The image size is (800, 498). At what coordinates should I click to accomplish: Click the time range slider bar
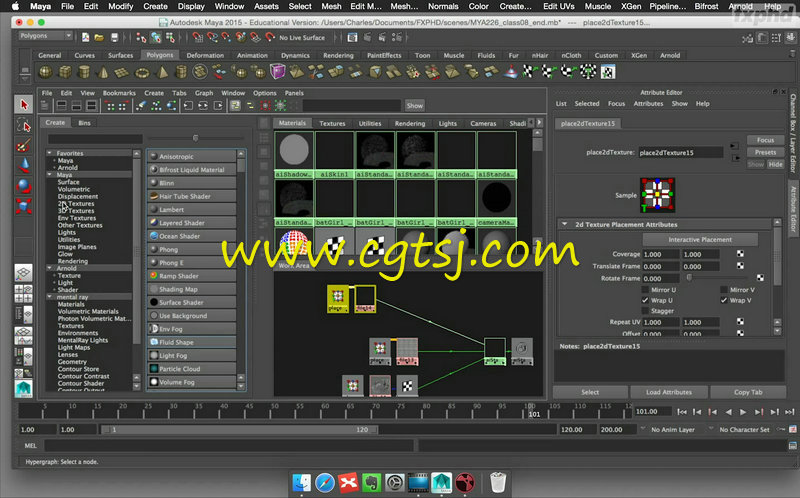(x=239, y=430)
